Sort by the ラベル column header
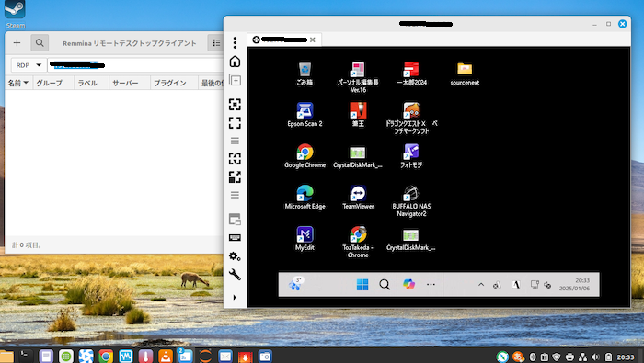 click(x=92, y=83)
